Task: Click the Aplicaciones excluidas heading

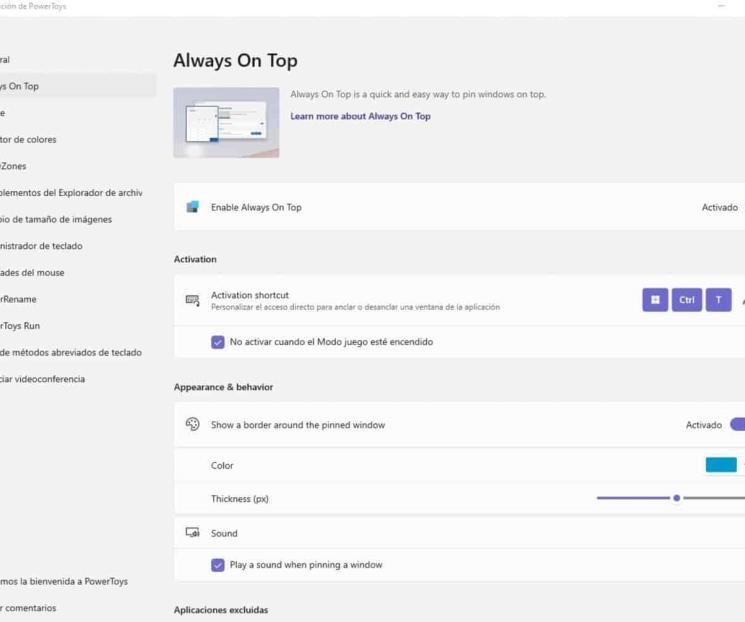Action: pyautogui.click(x=221, y=610)
